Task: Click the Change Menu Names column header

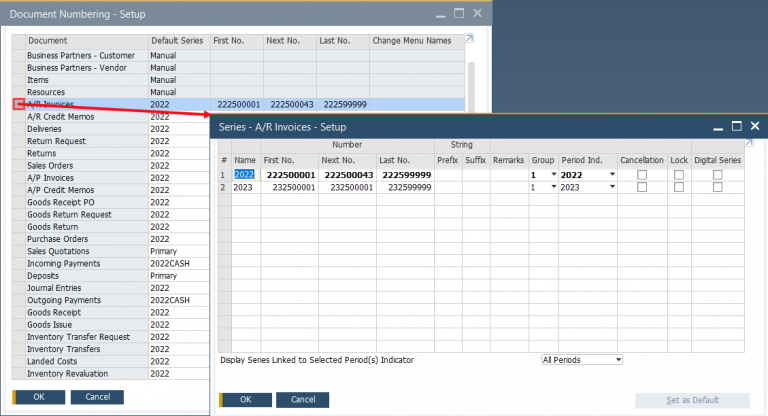Action: tap(411, 40)
